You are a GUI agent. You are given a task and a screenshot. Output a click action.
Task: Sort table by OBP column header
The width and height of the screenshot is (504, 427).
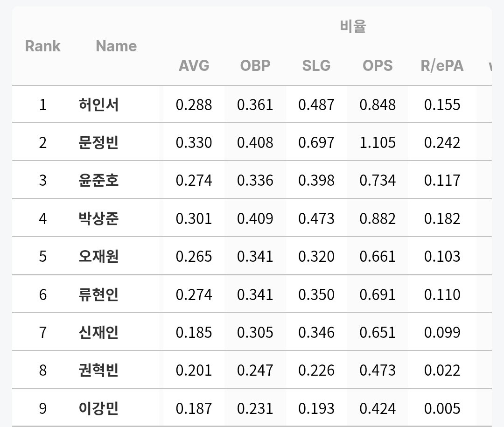tap(255, 66)
